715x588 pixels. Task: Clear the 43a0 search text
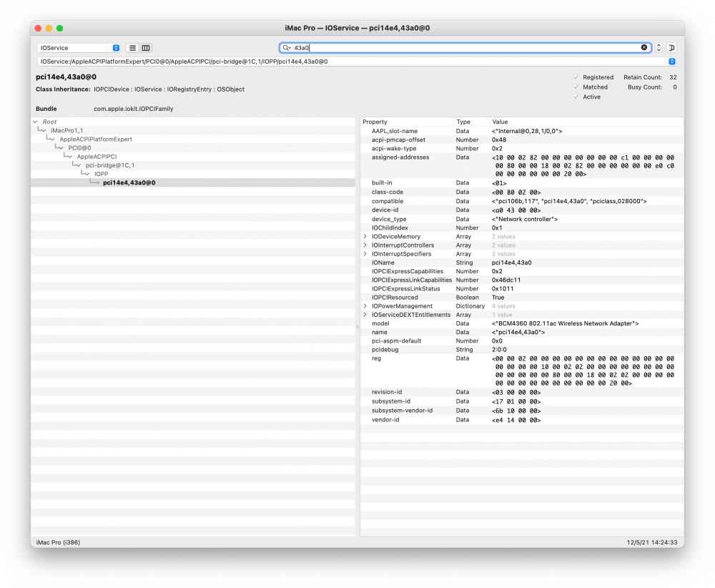(x=644, y=47)
